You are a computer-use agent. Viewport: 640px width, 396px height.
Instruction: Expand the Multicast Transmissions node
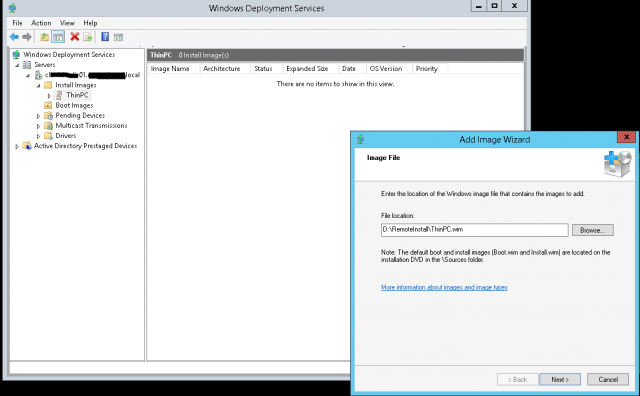(39, 126)
